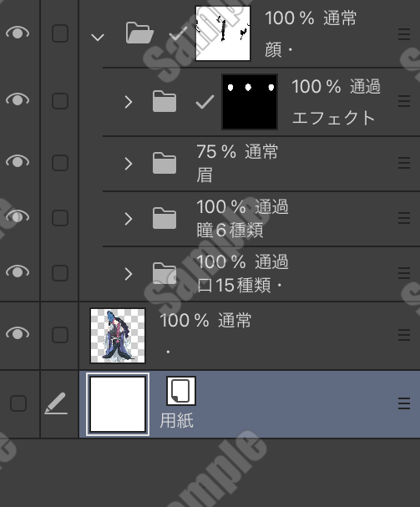The height and width of the screenshot is (507, 420).
Task: Expand the 口15種類 folder
Action: click(x=129, y=274)
